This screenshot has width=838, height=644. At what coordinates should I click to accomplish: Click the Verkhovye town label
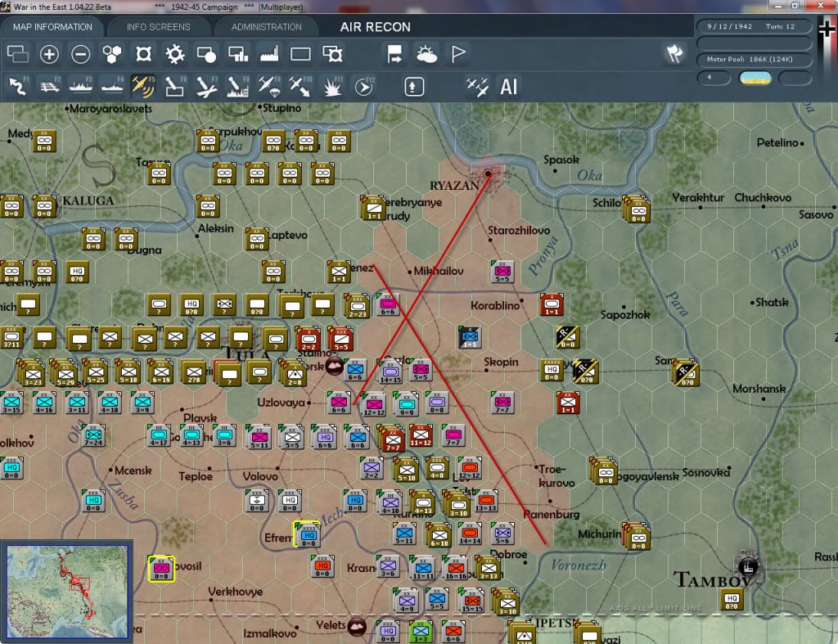click(x=235, y=592)
